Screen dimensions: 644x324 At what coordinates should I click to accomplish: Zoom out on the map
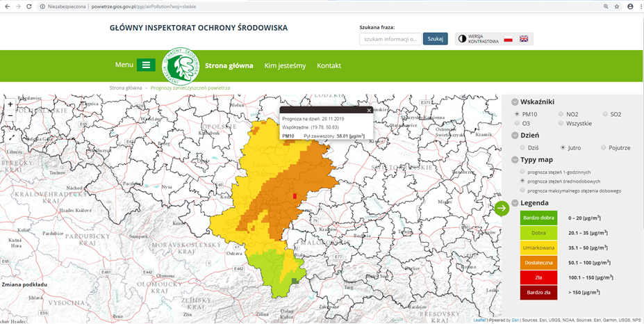10,118
